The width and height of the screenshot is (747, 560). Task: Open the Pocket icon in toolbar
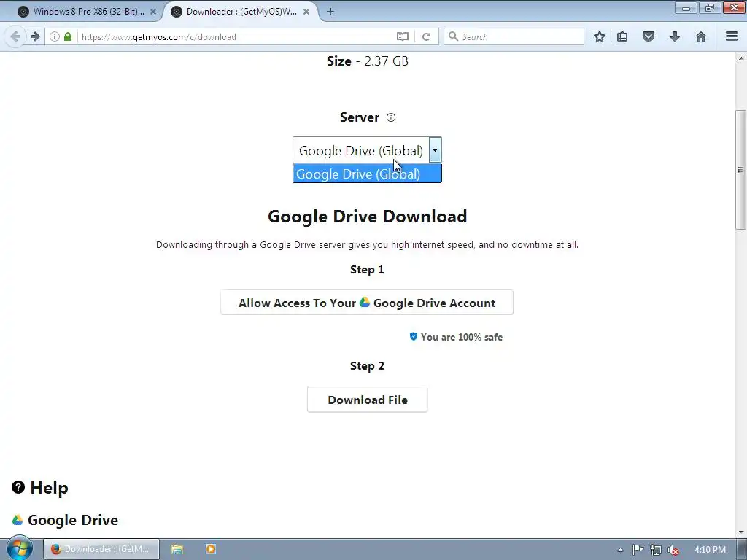click(x=649, y=36)
